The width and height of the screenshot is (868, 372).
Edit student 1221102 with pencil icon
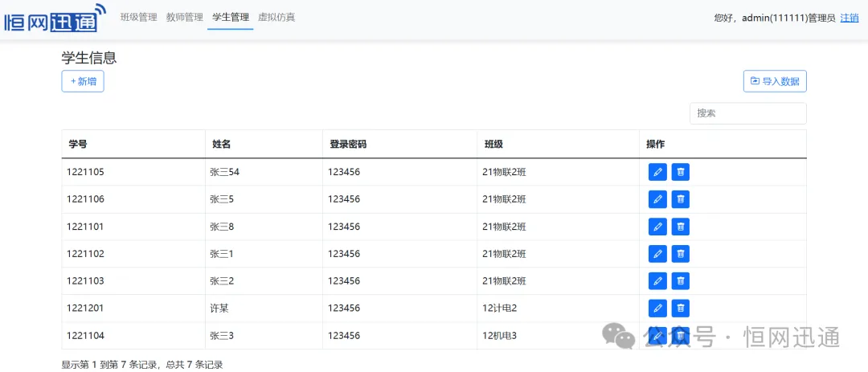click(657, 254)
